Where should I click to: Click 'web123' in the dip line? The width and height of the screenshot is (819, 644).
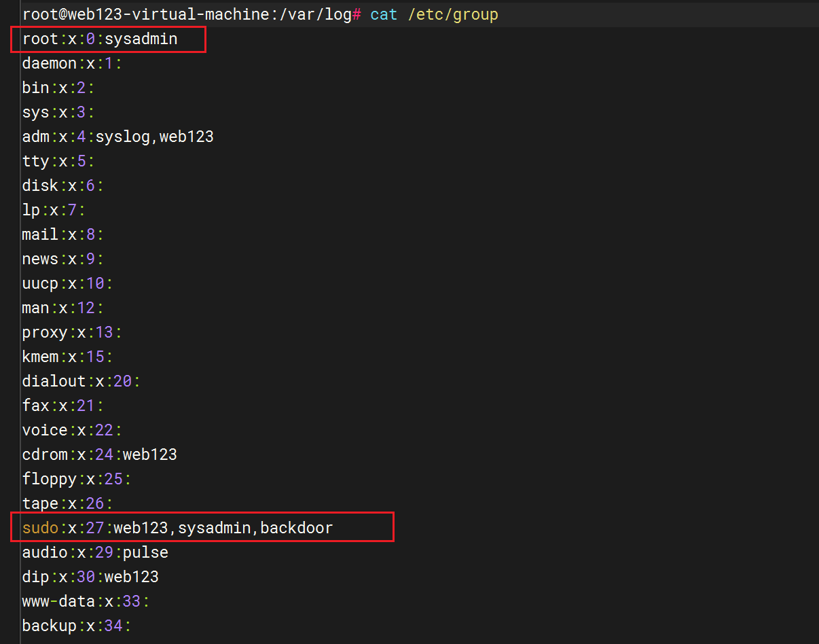tap(131, 577)
